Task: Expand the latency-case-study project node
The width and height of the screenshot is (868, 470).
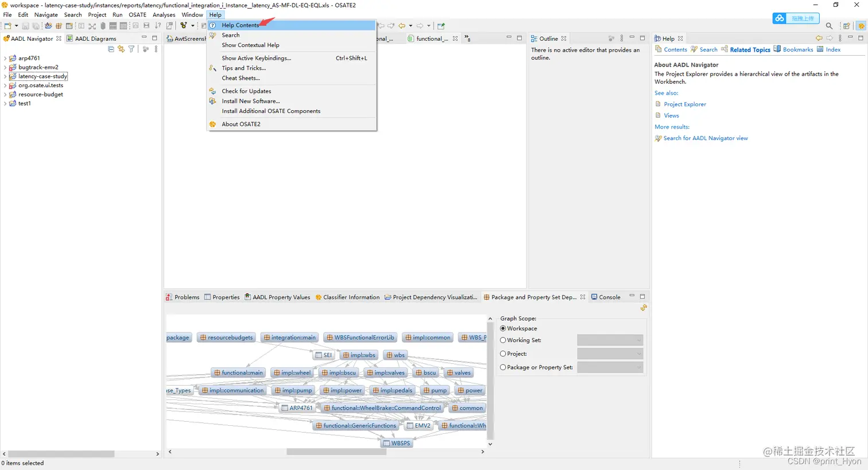Action: [x=5, y=76]
